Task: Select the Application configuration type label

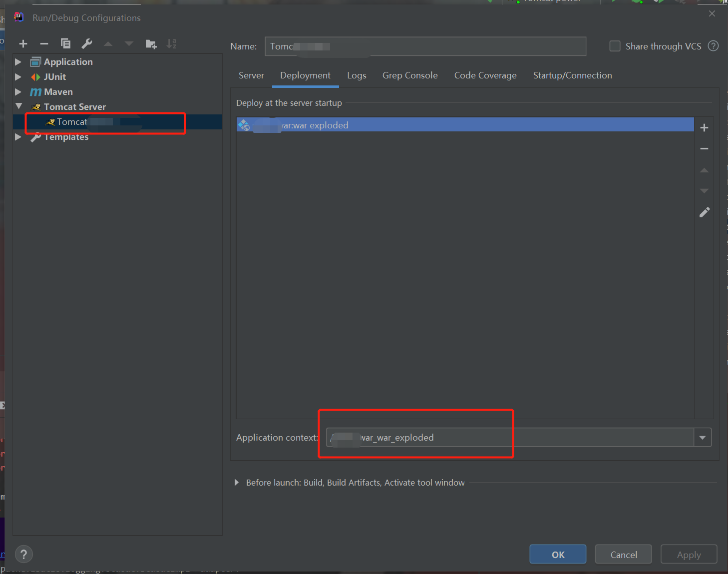Action: [x=68, y=62]
